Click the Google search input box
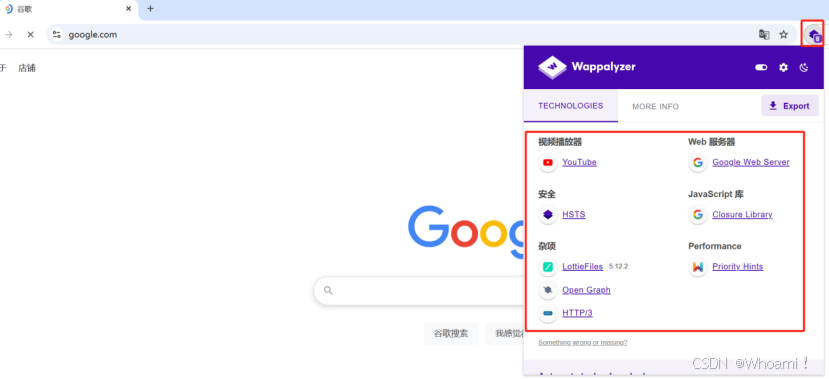Screen dimensions: 829x379 pos(419,290)
